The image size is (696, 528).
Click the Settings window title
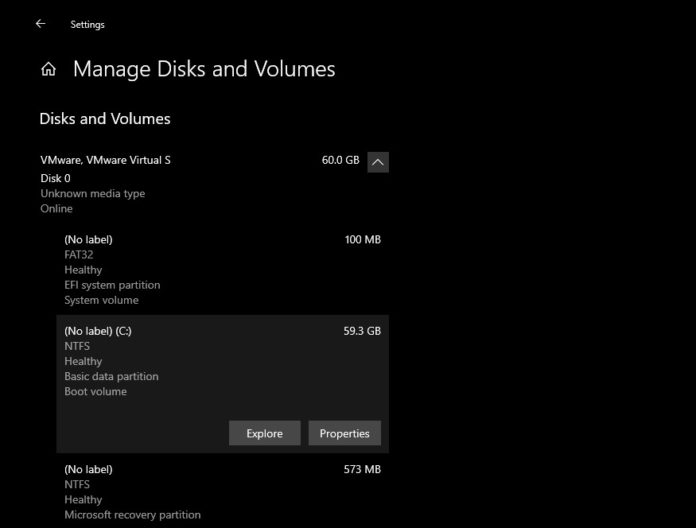(87, 24)
